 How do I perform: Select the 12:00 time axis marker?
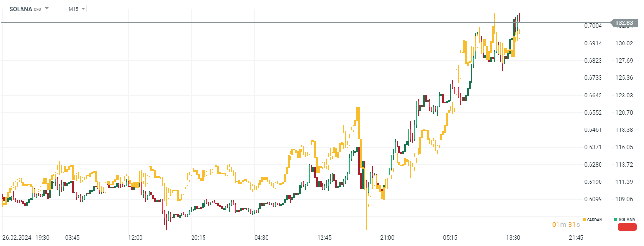pyautogui.click(x=135, y=237)
